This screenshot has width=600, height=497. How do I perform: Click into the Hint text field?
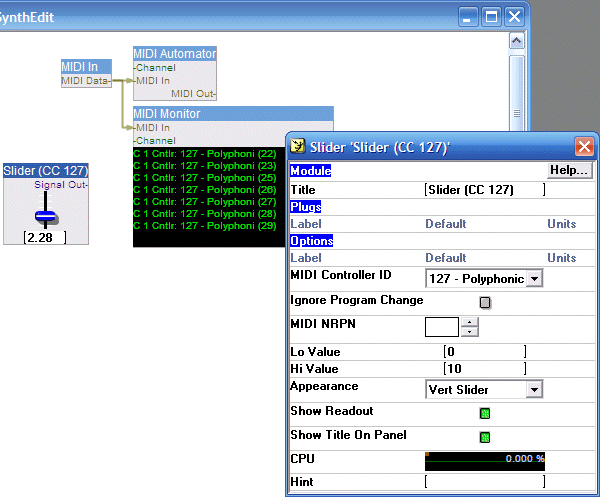pos(485,481)
